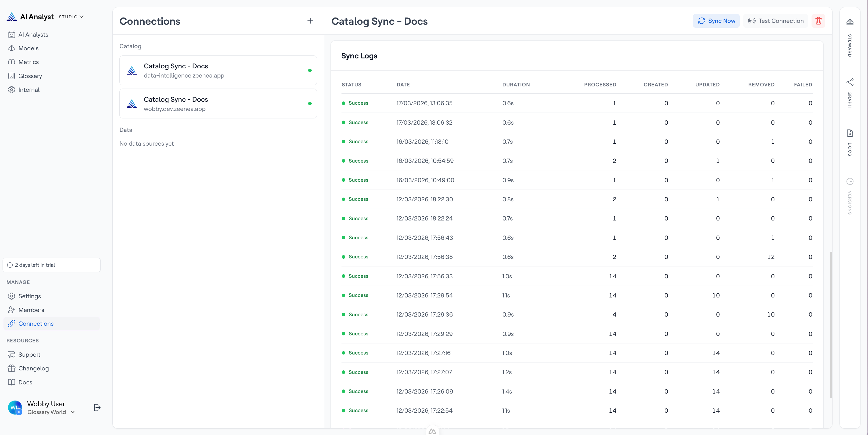This screenshot has width=868, height=435.
Task: Open the Steward panel on the right rail
Action: 850,22
